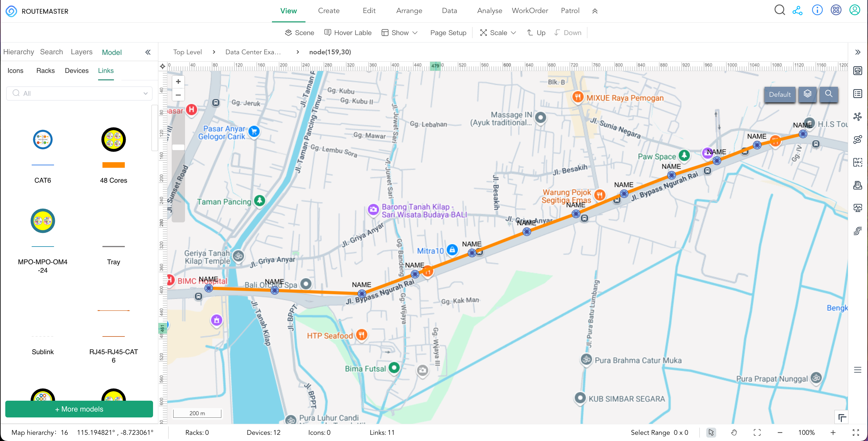
Task: Click the Default map style button
Action: (780, 95)
